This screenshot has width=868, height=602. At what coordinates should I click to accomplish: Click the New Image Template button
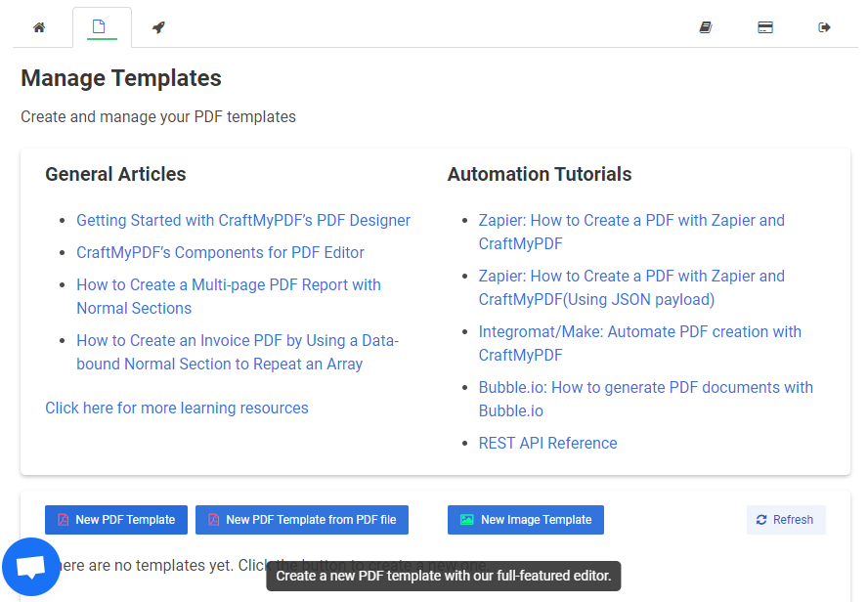coord(525,520)
